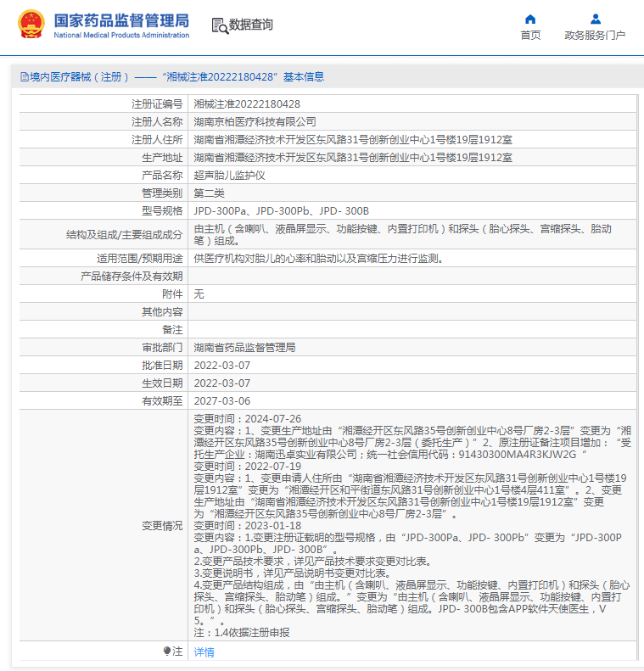
Task: Select the 结构及组成 description value
Action: 403,235
